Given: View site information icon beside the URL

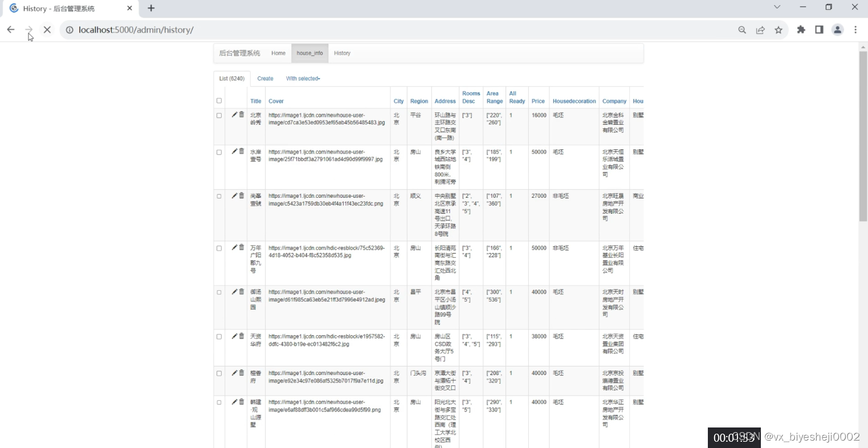Looking at the screenshot, I should [x=70, y=30].
